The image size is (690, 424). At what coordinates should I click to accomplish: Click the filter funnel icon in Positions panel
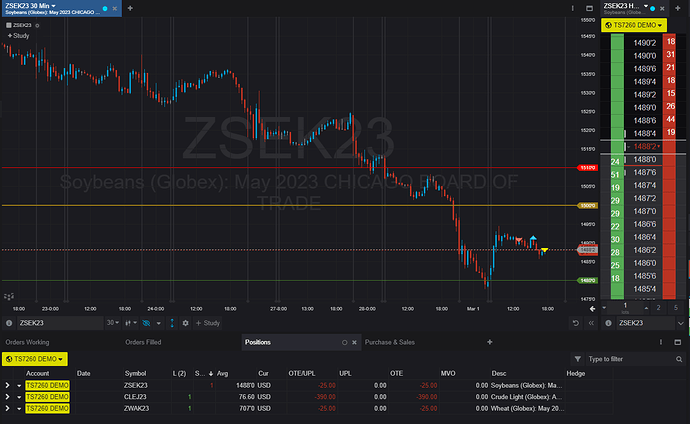(x=577, y=359)
